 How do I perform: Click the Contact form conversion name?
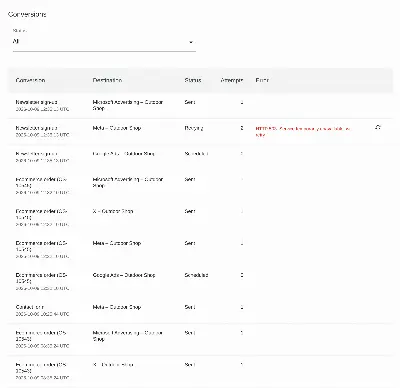[x=30, y=307]
